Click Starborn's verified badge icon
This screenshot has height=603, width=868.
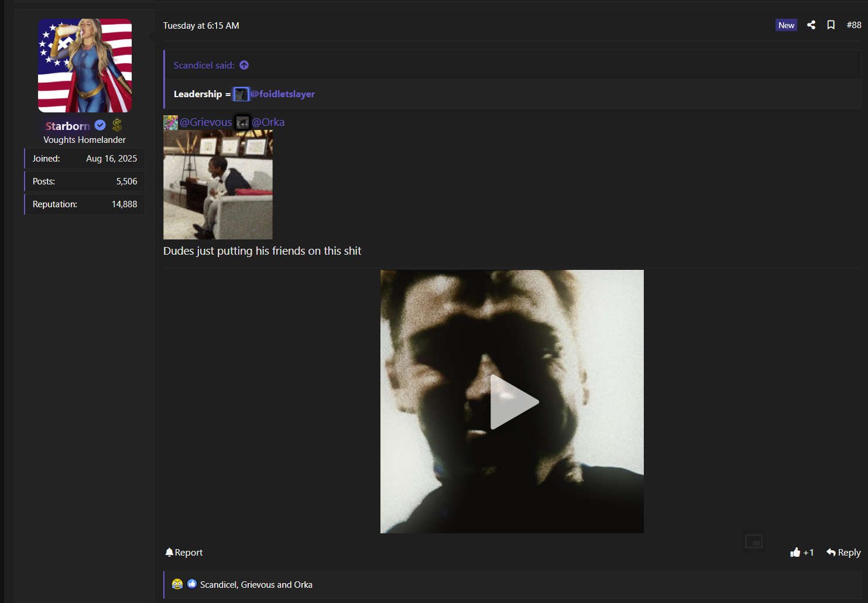(x=100, y=125)
